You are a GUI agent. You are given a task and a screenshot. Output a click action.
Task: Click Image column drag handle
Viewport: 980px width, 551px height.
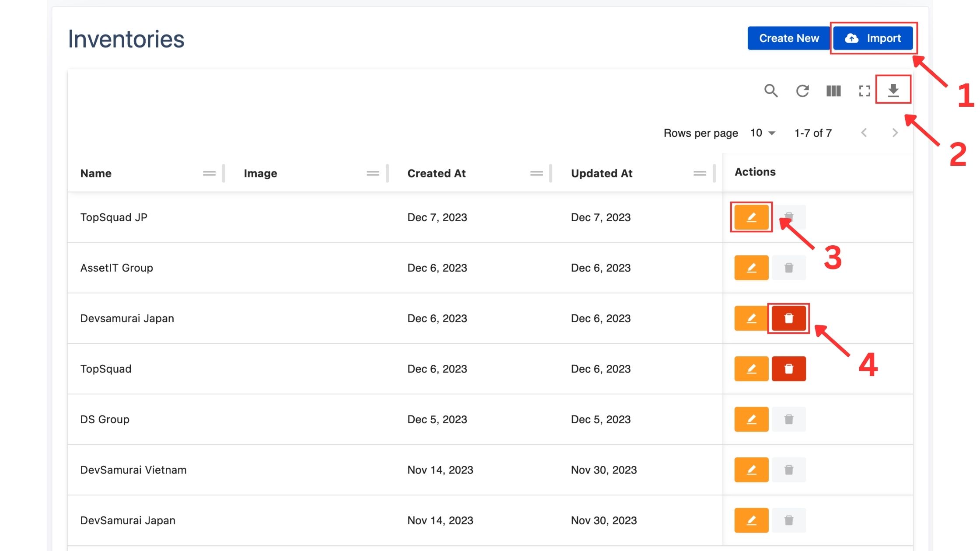[x=373, y=173]
